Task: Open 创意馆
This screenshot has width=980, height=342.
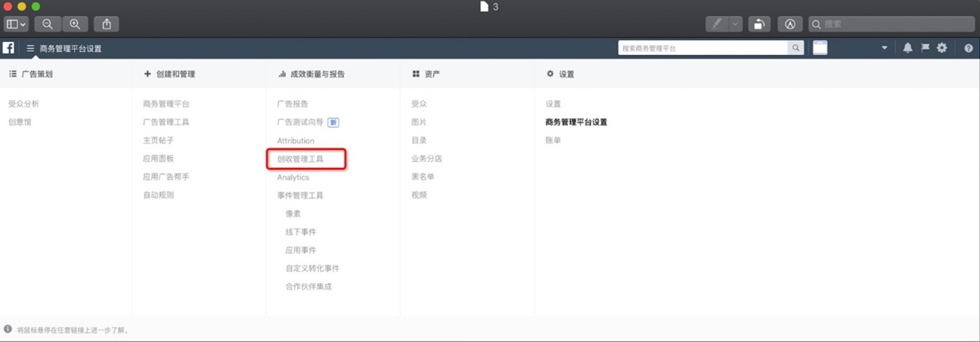Action: point(20,122)
